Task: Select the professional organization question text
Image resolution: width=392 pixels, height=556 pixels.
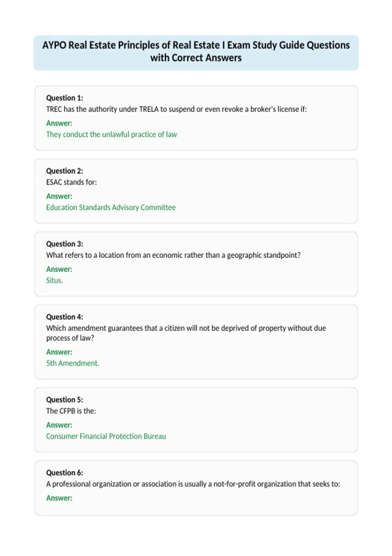Action: coord(193,484)
